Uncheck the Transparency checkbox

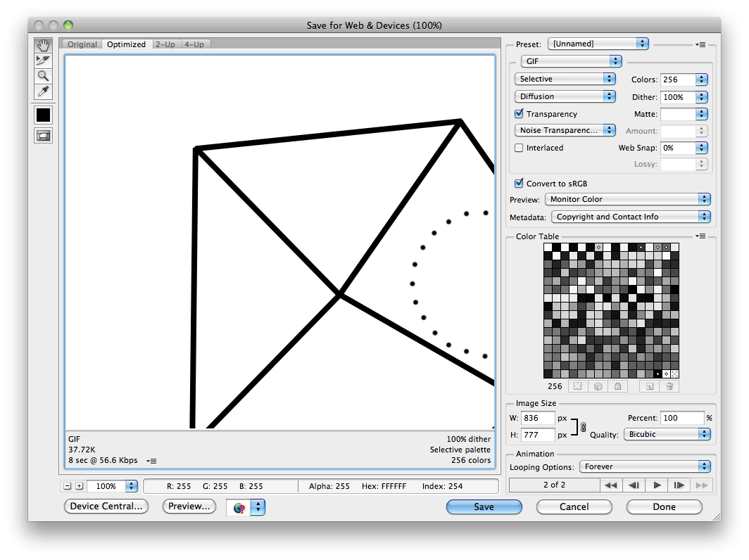click(x=520, y=114)
